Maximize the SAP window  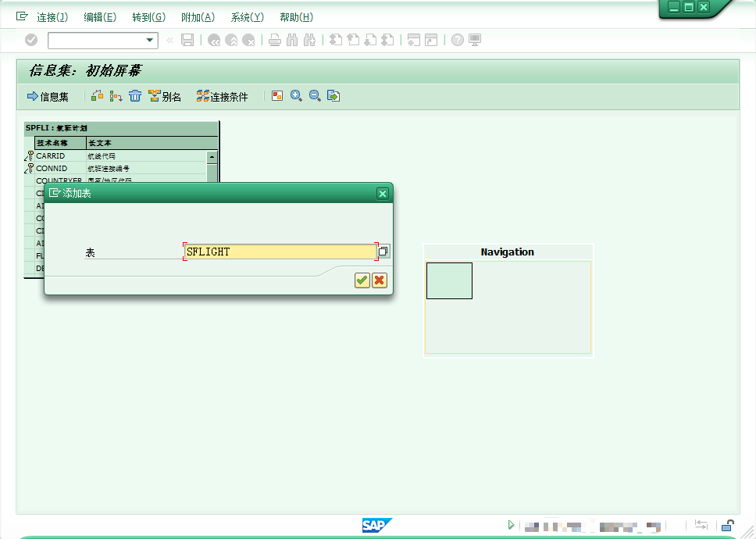click(689, 7)
